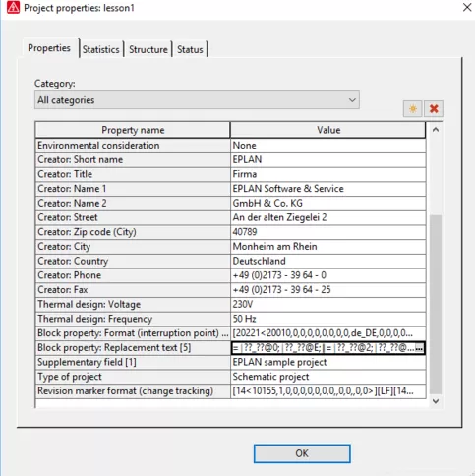Click the value starting with [20221<20010
This screenshot has height=476, width=475.
tap(328, 333)
